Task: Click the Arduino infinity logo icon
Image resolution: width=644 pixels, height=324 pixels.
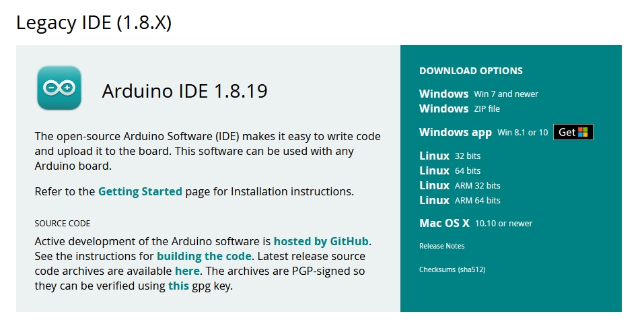Action: coord(59,88)
